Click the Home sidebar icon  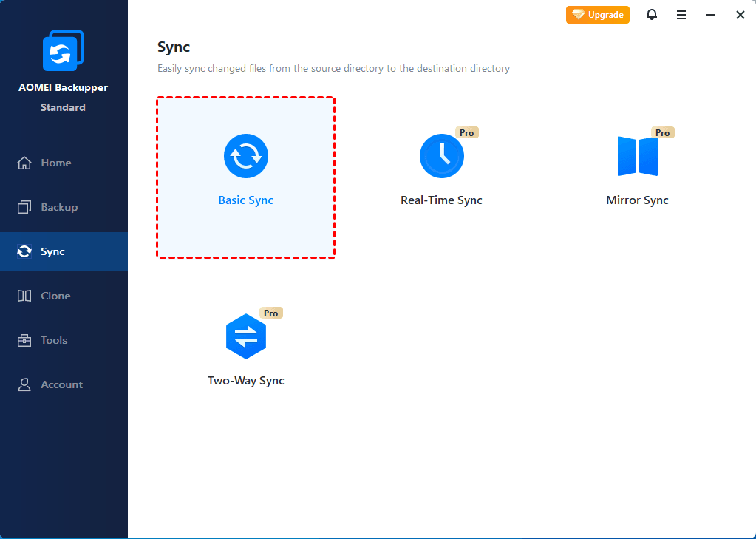(x=25, y=163)
